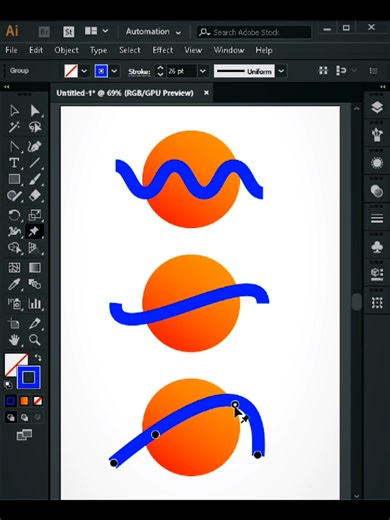Click the Search Adobe Stock field
390x520 pixels.
pyautogui.click(x=254, y=32)
